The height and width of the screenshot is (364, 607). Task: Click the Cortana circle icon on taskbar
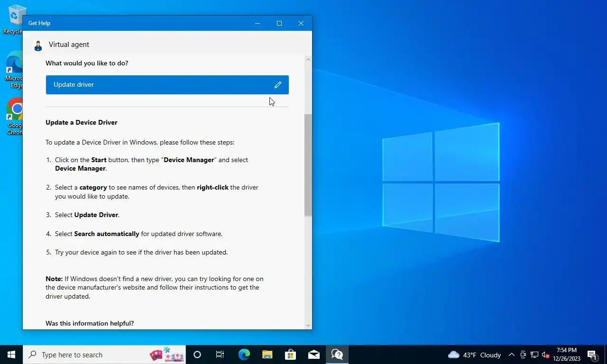[197, 355]
